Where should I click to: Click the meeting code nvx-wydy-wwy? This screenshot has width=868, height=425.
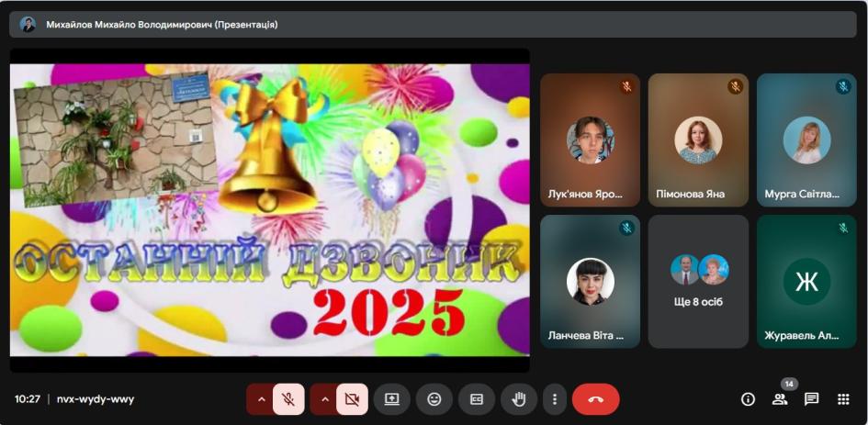click(x=96, y=399)
